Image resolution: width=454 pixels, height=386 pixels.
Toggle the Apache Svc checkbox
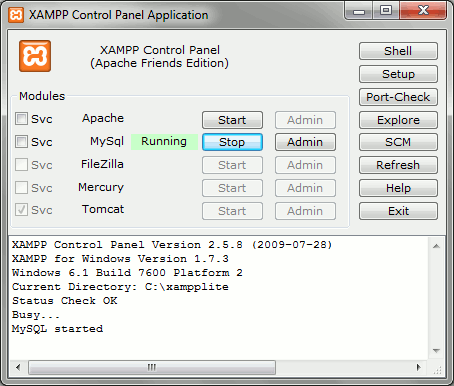pos(21,119)
